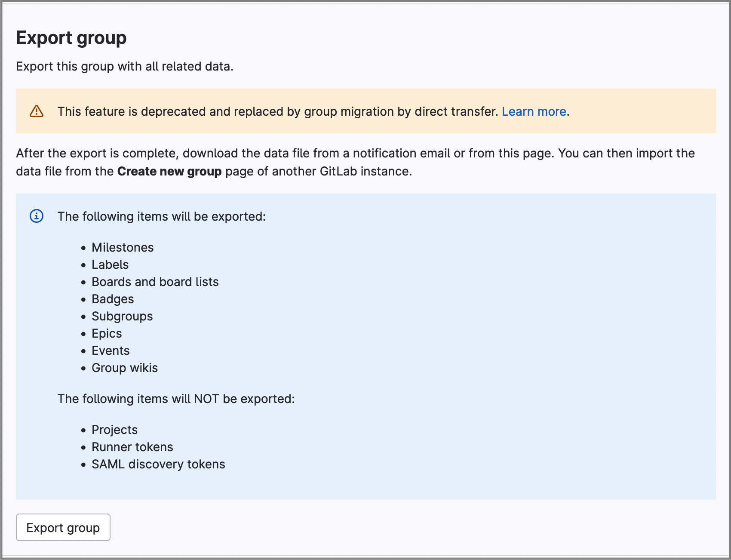
Task: Click 'The following items will be exported' text
Action: point(162,216)
